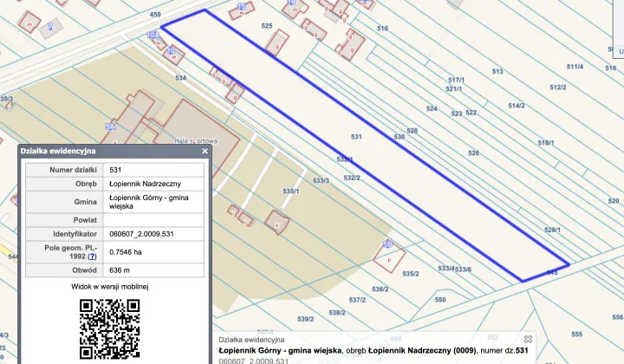The image size is (624, 364).
Task: Click the Numer działki row label
Action: 73,170
